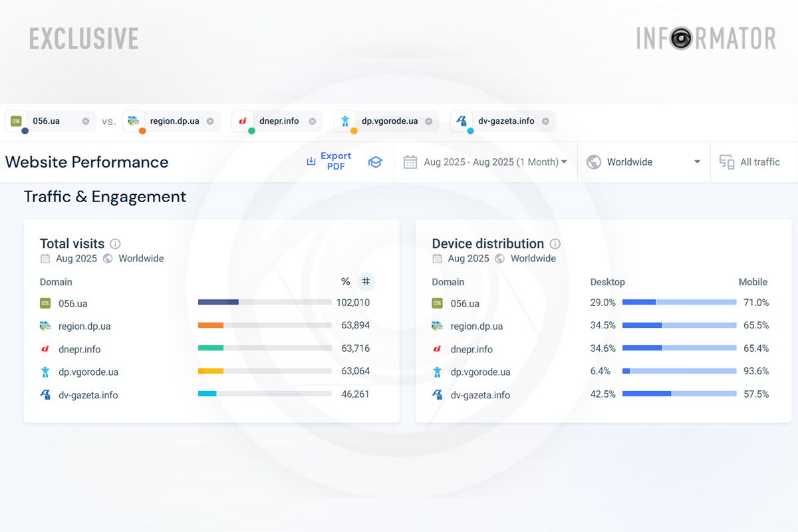Remove 056.ua from the comparison
Image resolution: width=798 pixels, height=532 pixels.
[x=86, y=121]
